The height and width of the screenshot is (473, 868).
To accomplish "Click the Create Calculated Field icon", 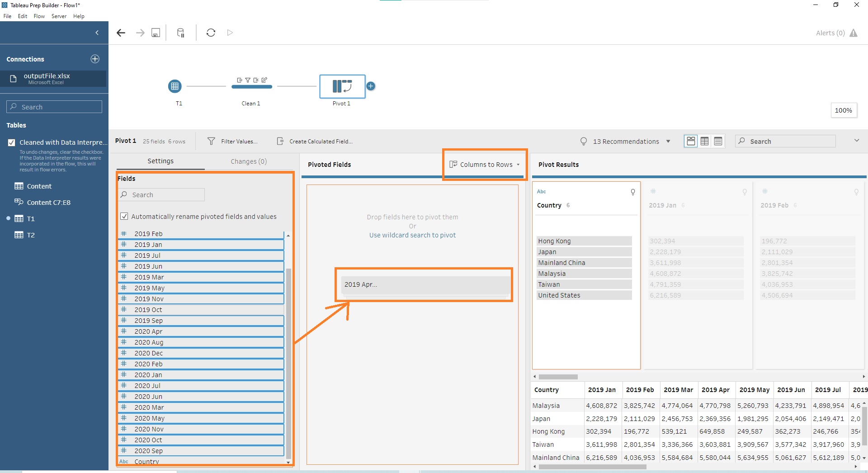I will (x=280, y=141).
